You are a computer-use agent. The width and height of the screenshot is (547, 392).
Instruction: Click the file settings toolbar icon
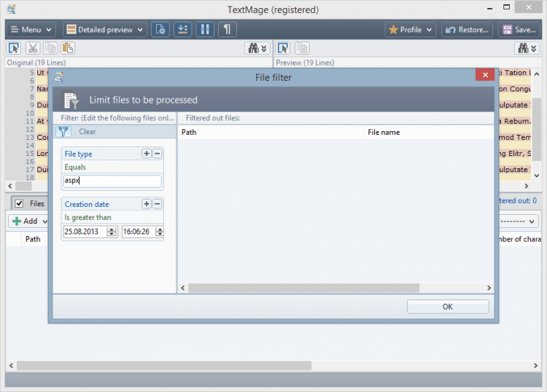pos(160,30)
